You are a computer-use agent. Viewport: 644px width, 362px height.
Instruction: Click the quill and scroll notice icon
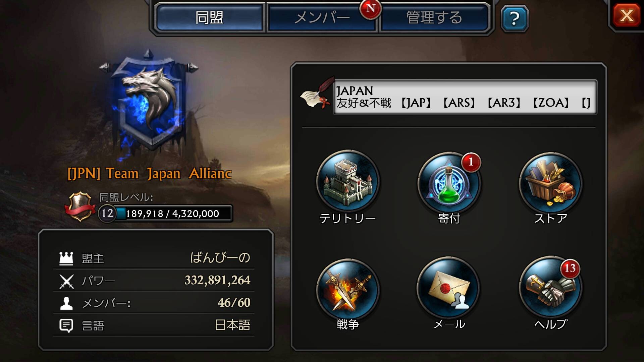point(317,93)
